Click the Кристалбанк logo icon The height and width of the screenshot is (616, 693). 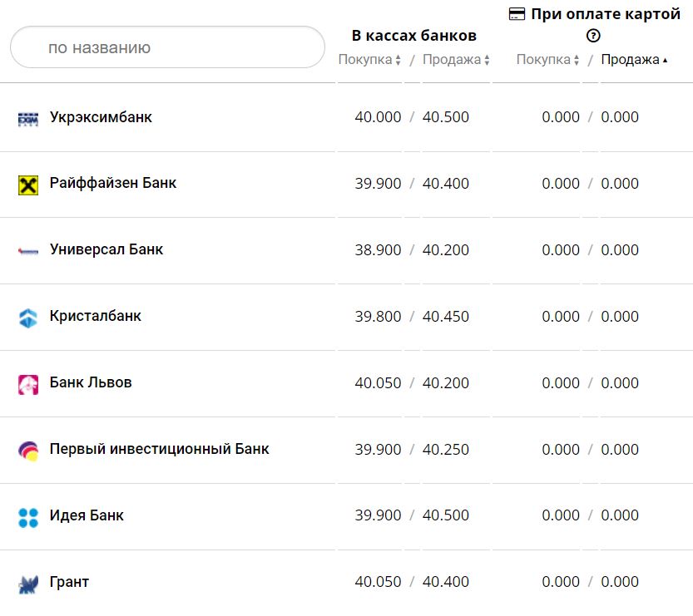point(28,318)
